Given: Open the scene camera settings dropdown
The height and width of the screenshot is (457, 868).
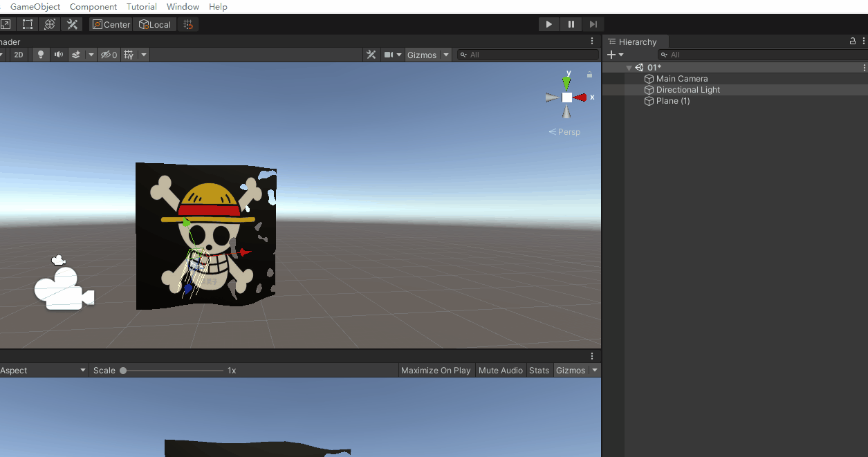Looking at the screenshot, I should point(393,55).
